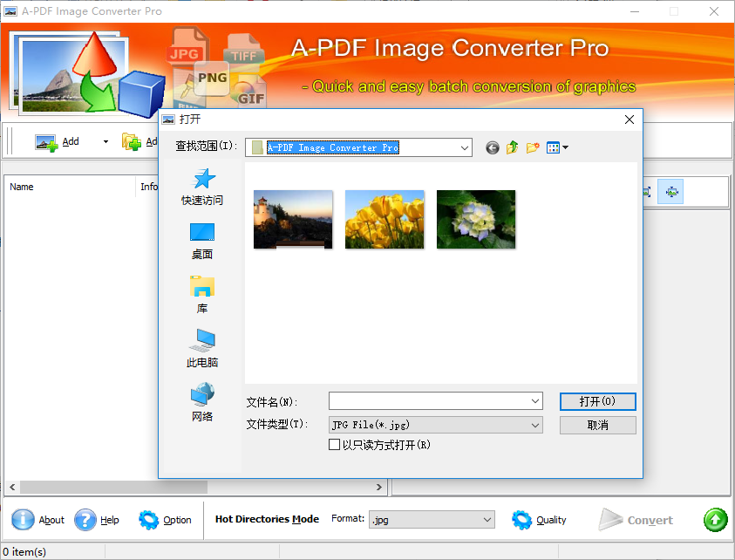Select 此电脑 in the places sidebar
Screen dimensions: 735x560
pos(202,349)
